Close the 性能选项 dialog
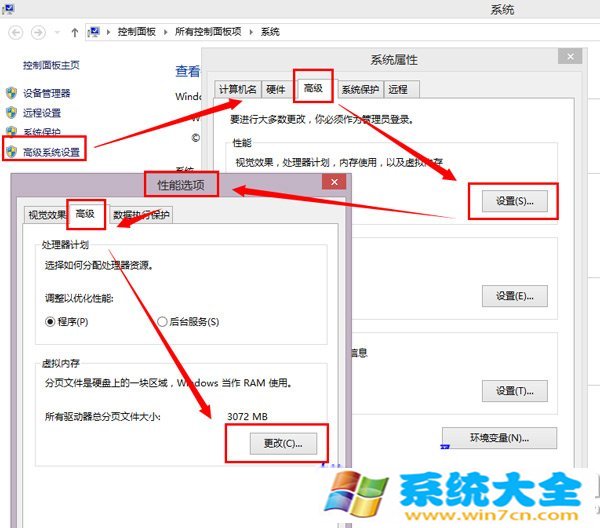The width and height of the screenshot is (600, 528). click(334, 182)
